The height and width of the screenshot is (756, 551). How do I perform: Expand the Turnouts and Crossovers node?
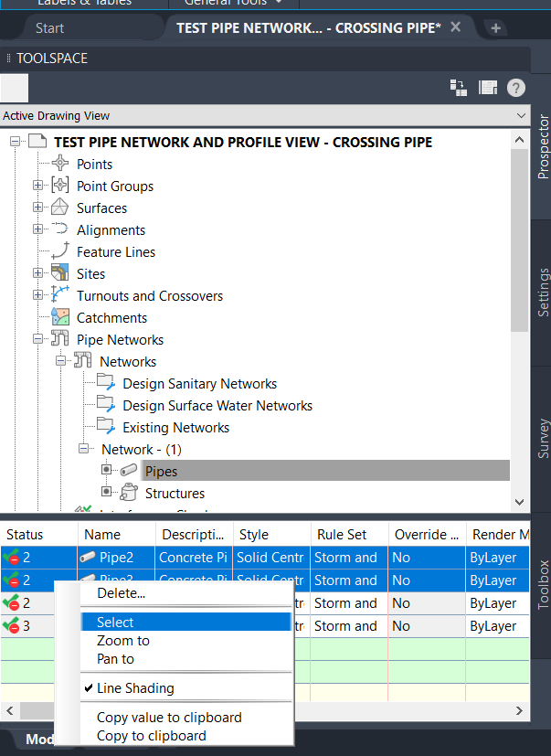click(37, 294)
